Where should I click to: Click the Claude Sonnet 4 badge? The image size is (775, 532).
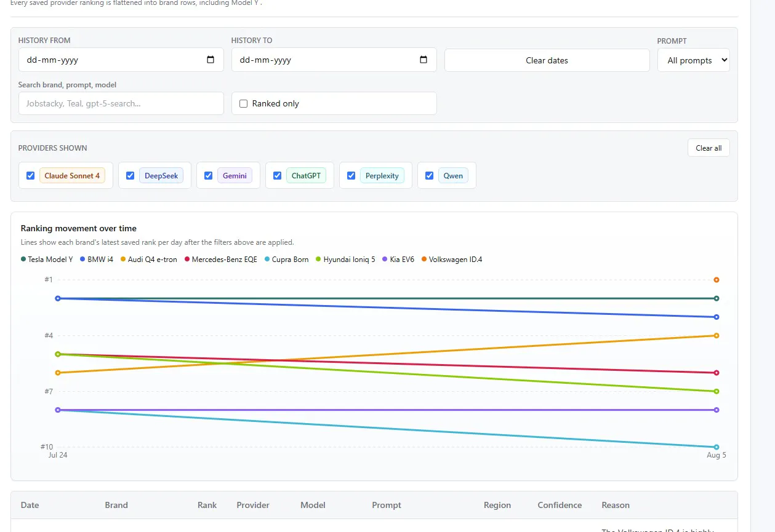72,175
